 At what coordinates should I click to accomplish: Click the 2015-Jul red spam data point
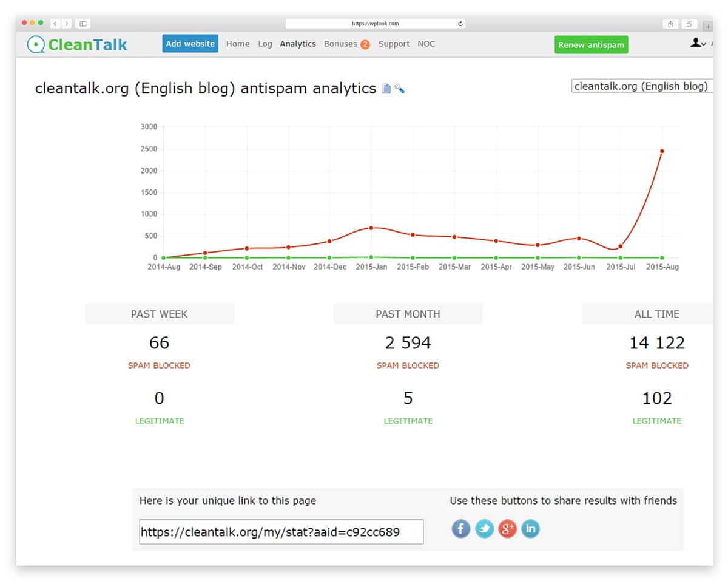(x=621, y=246)
